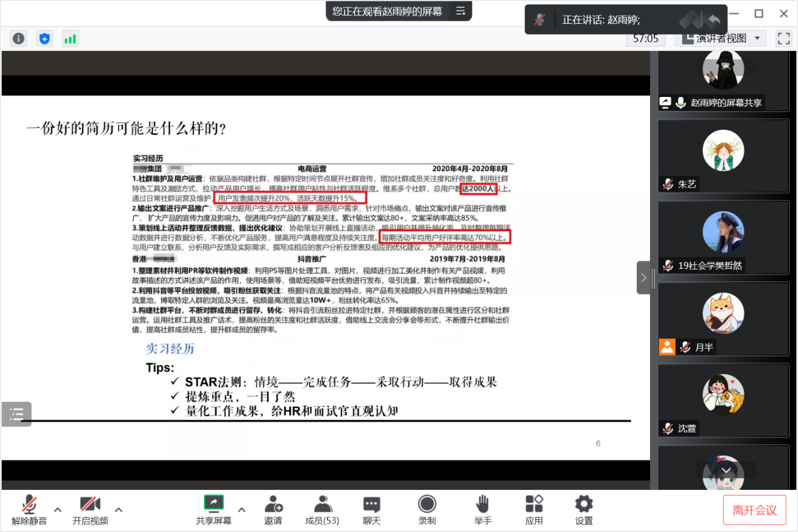Collapse the participant video side panel
Viewport: 798px width, 532px height.
pyautogui.click(x=643, y=278)
